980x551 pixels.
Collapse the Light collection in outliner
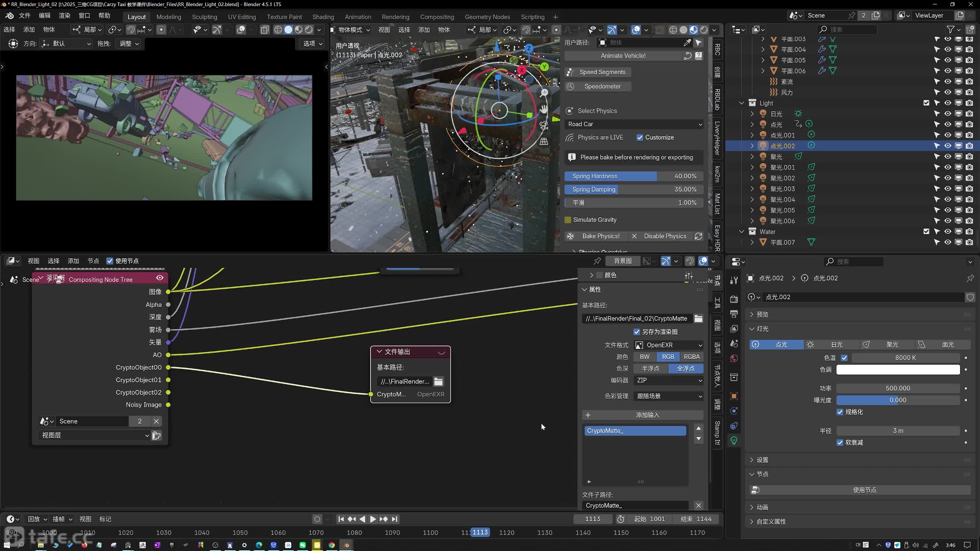(742, 103)
